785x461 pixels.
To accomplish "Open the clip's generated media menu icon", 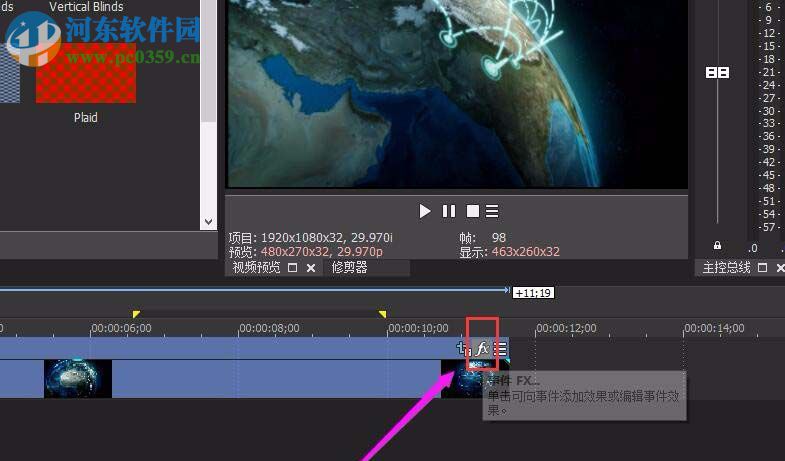I will 500,349.
